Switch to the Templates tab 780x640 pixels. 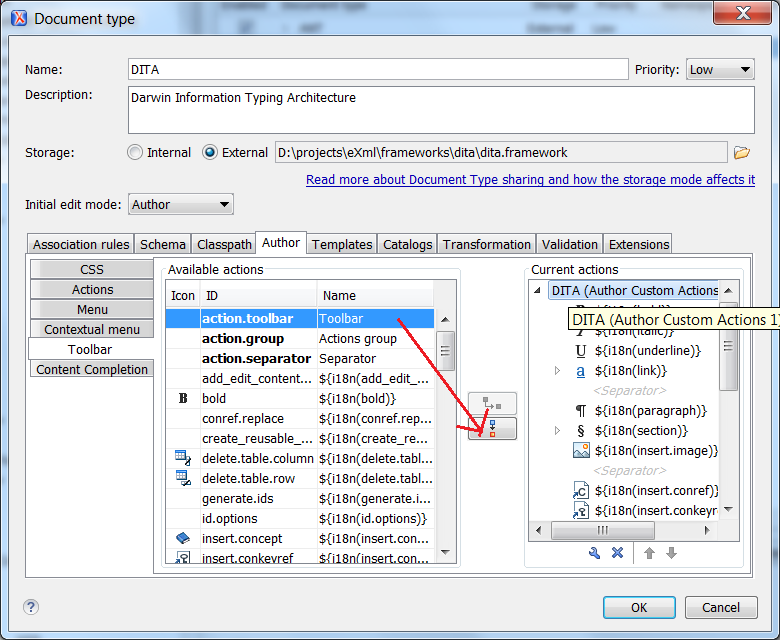coord(342,244)
